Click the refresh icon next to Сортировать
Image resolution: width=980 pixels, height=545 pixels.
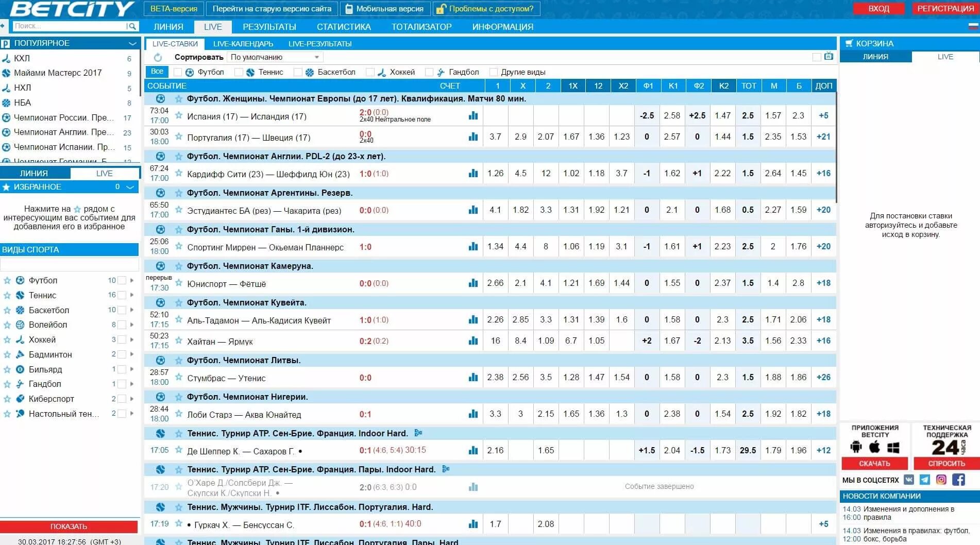point(158,57)
